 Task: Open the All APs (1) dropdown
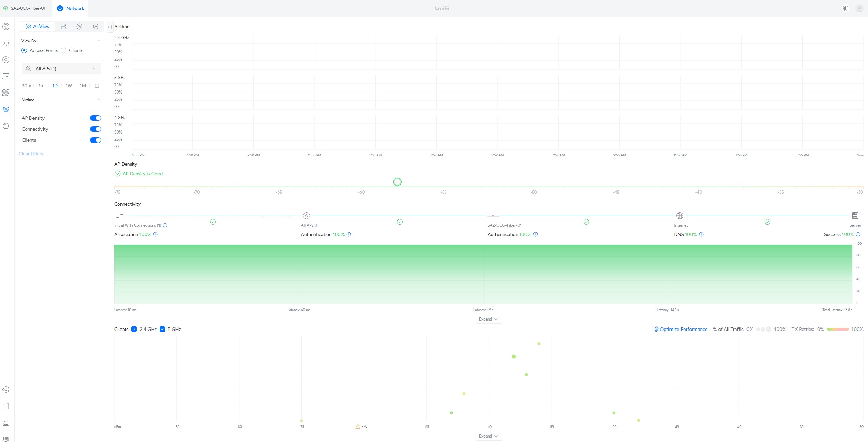61,69
